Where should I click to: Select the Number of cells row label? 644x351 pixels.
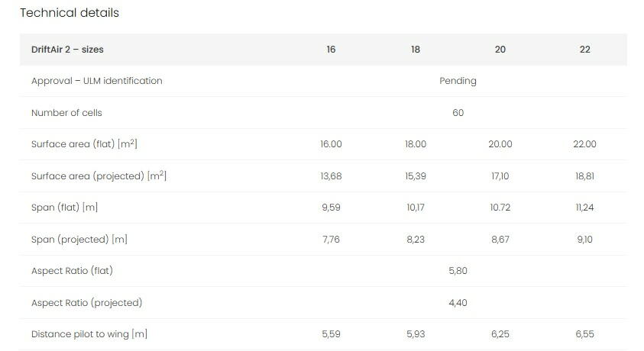(x=66, y=113)
